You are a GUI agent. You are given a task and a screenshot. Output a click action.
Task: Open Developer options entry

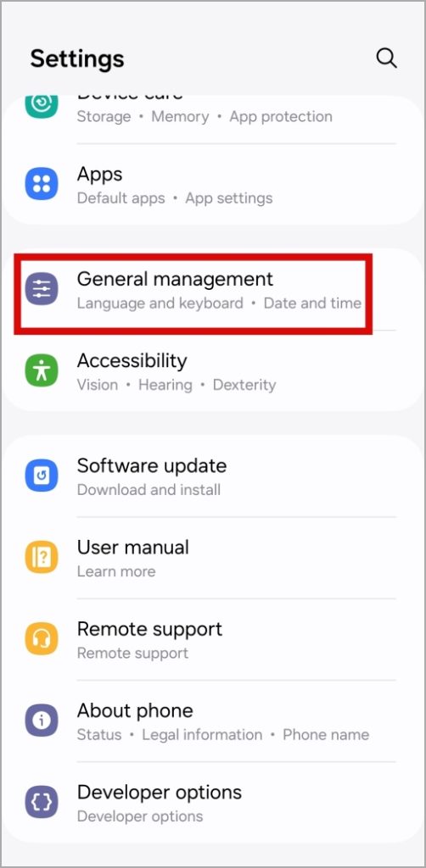[x=213, y=803]
